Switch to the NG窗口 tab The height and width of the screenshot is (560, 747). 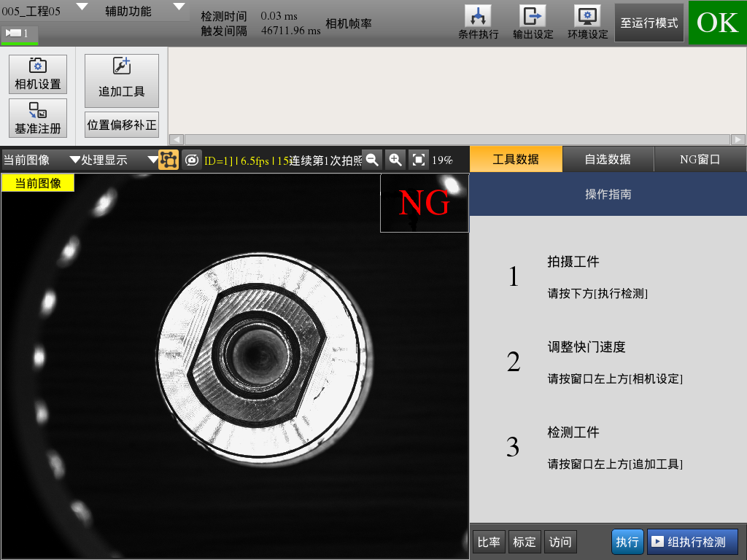point(700,159)
